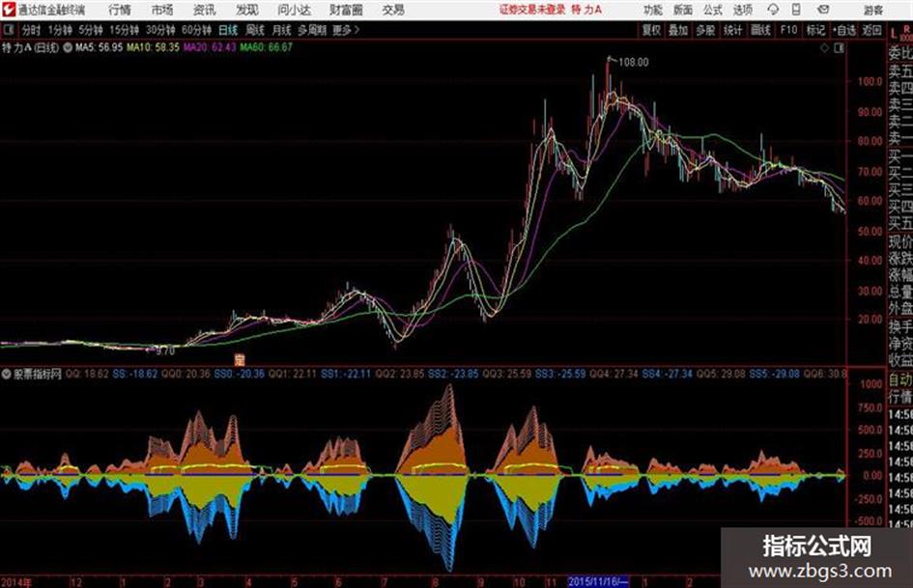Screen dimensions: 913x588
Task: Open the 财富圈 menu
Action: coord(346,10)
